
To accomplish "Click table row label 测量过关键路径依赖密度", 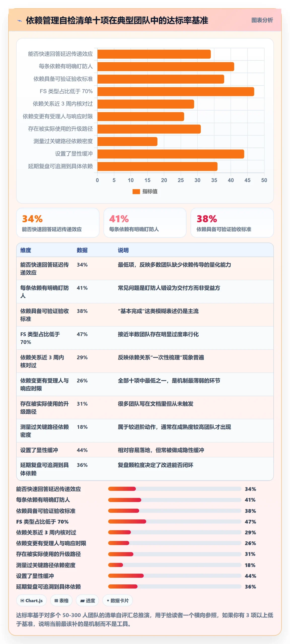I will point(45,431).
